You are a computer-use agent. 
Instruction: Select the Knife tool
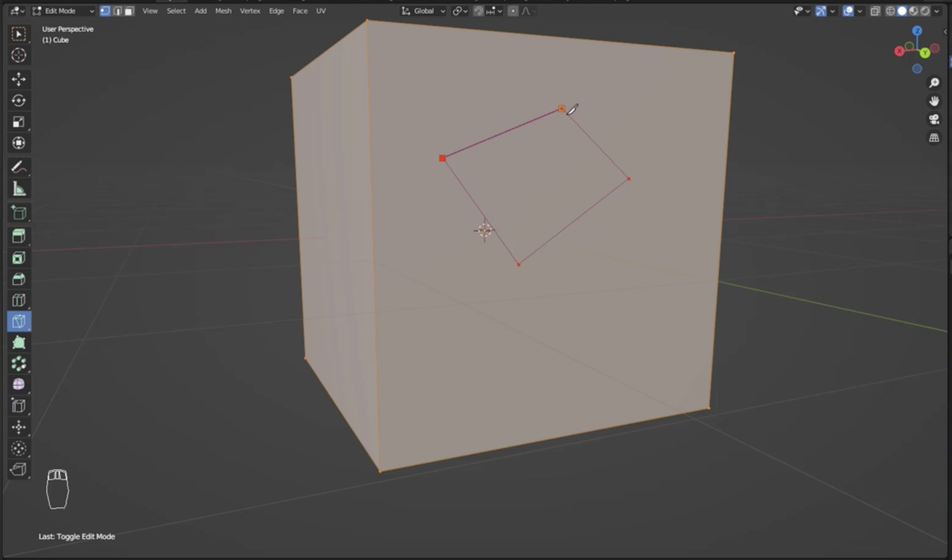pos(19,321)
